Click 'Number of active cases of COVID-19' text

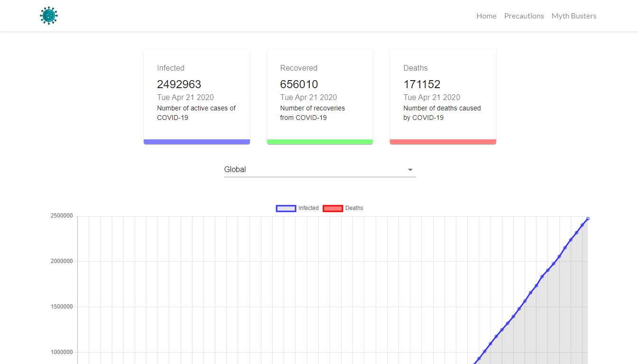click(x=196, y=113)
